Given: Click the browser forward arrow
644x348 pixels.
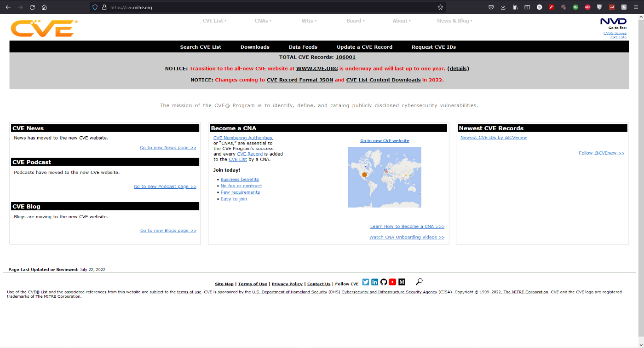Looking at the screenshot, I should pos(20,7).
